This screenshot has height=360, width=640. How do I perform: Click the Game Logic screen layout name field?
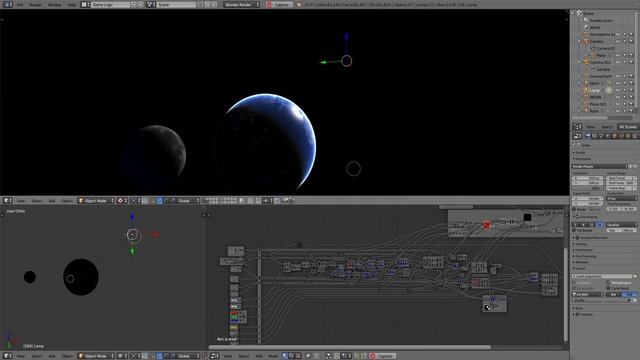pyautogui.click(x=110, y=4)
